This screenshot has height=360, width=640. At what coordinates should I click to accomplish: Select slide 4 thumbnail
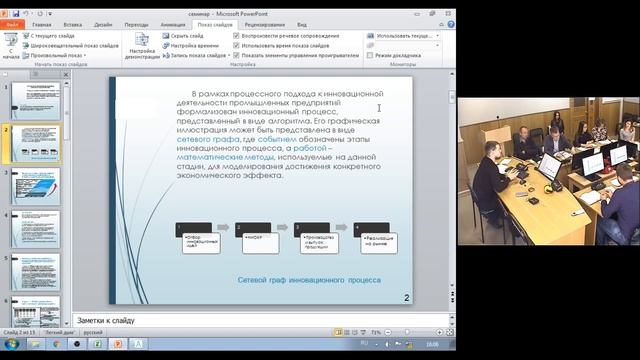coord(36,229)
